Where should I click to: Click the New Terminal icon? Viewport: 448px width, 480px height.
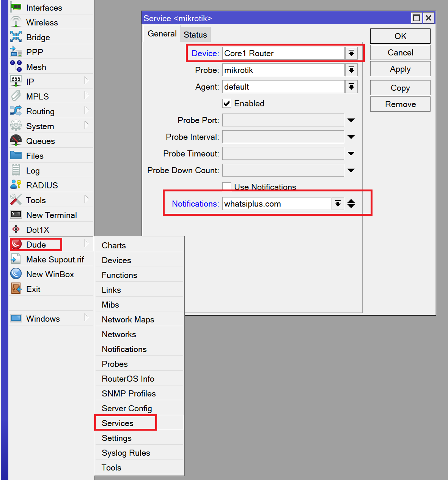pos(16,215)
